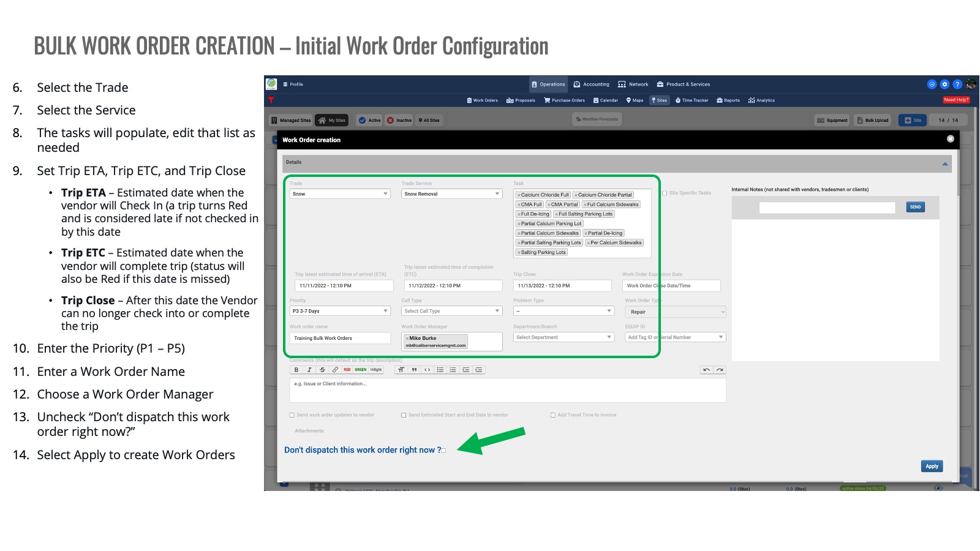Insert a bulleted list in comments

pos(440,370)
